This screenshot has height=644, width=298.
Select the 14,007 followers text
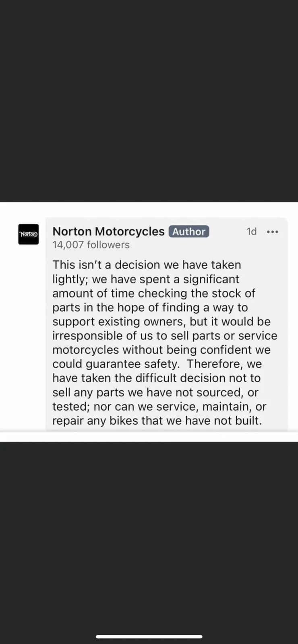click(91, 245)
